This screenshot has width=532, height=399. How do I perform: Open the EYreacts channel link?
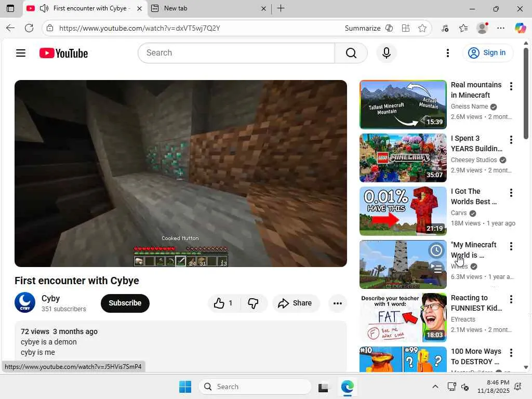pos(463,320)
